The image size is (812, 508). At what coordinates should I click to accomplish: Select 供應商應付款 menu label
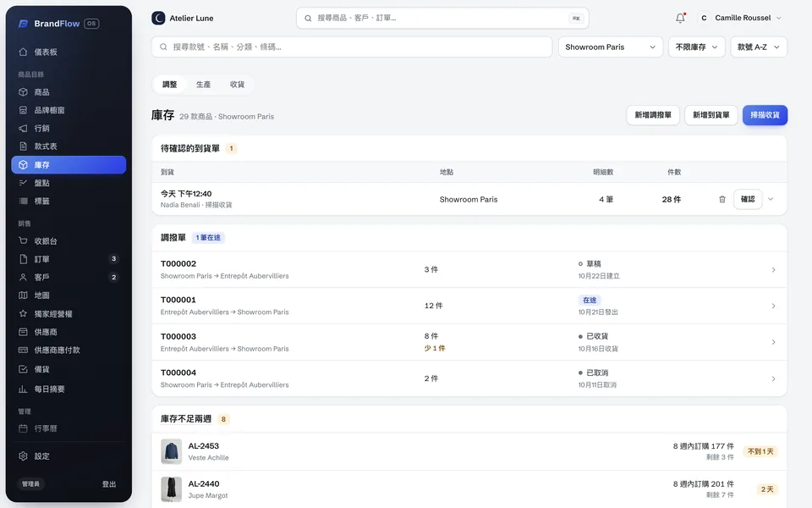(57, 351)
